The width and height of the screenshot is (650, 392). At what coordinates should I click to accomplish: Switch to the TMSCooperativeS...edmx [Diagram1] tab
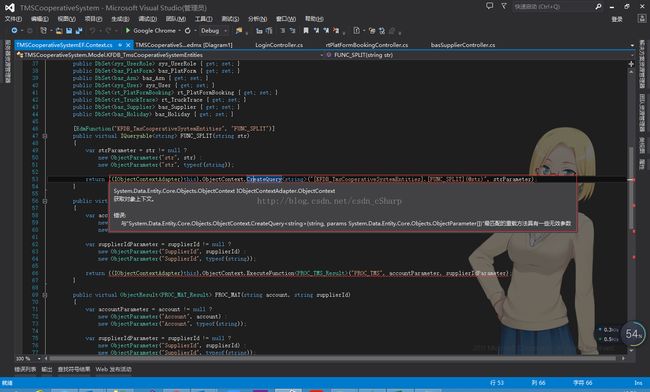pos(184,45)
